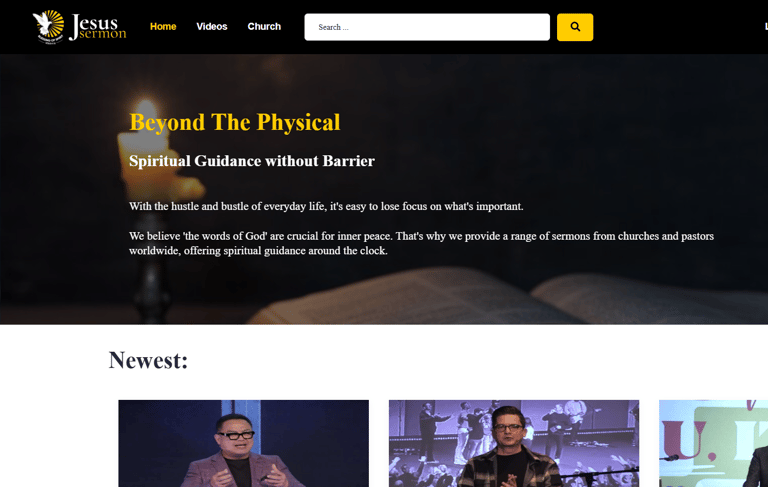Click the "Jesus sermon" logo text

(97, 27)
